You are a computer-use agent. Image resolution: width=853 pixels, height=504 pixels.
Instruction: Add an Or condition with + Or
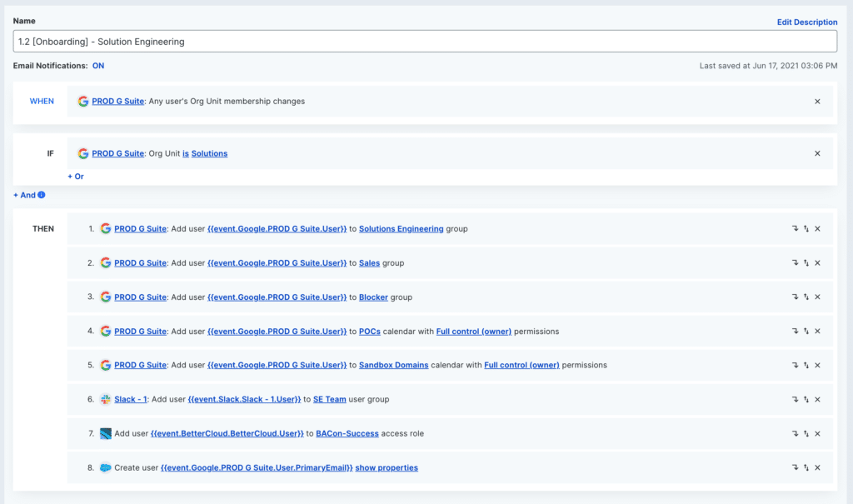(x=76, y=177)
